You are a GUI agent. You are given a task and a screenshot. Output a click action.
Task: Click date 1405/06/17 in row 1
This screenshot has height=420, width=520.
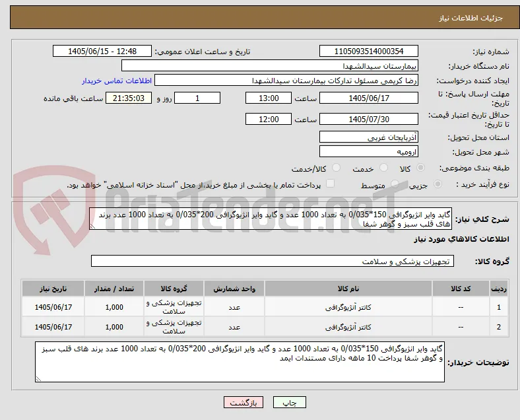[x=53, y=307]
